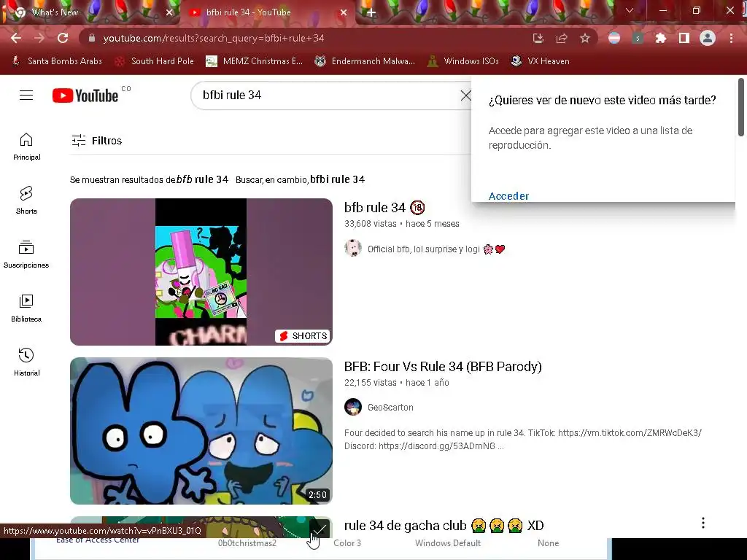Screen dimensions: 747x560
Task: View site info padlock icon
Action: pos(92,38)
